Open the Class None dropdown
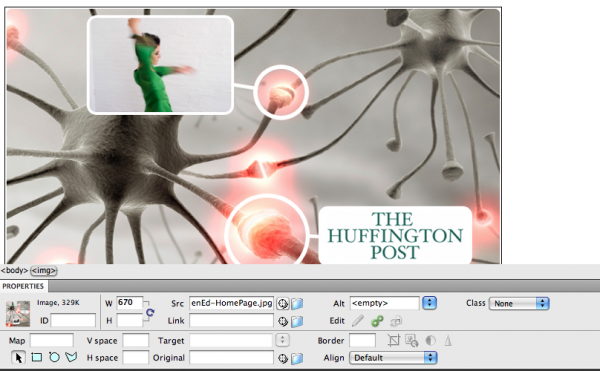This screenshot has width=600, height=371. tap(519, 303)
